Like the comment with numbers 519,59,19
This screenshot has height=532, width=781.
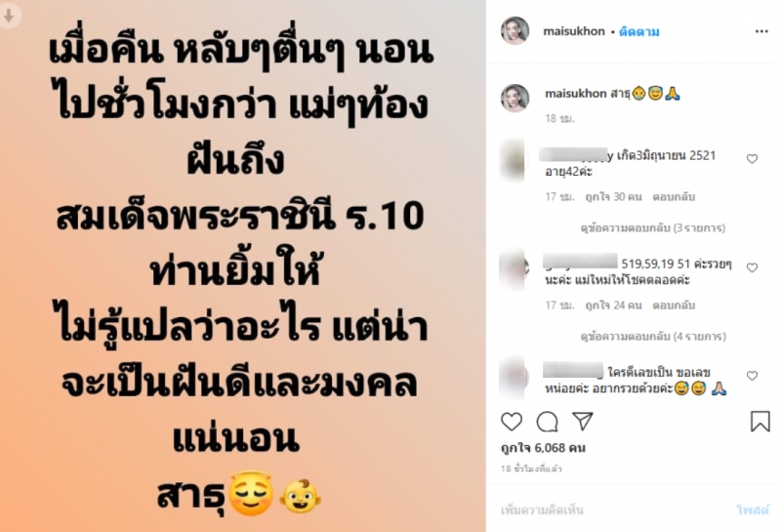click(x=752, y=267)
